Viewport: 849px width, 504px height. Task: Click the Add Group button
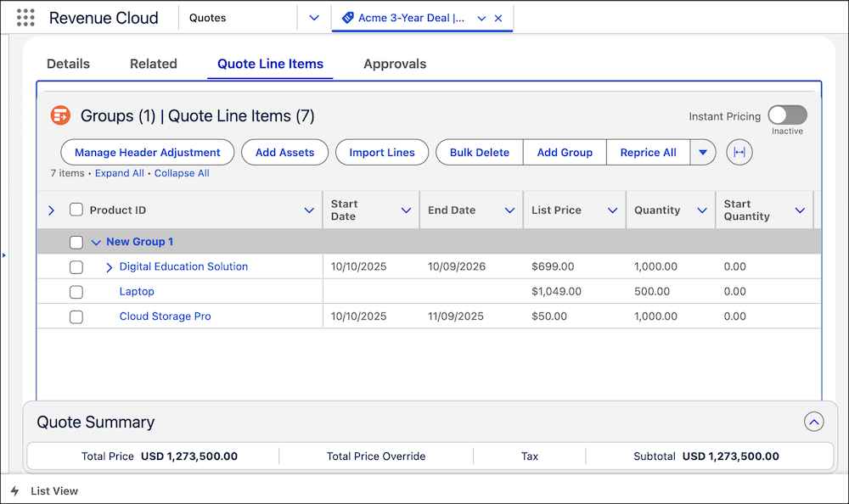(x=565, y=152)
